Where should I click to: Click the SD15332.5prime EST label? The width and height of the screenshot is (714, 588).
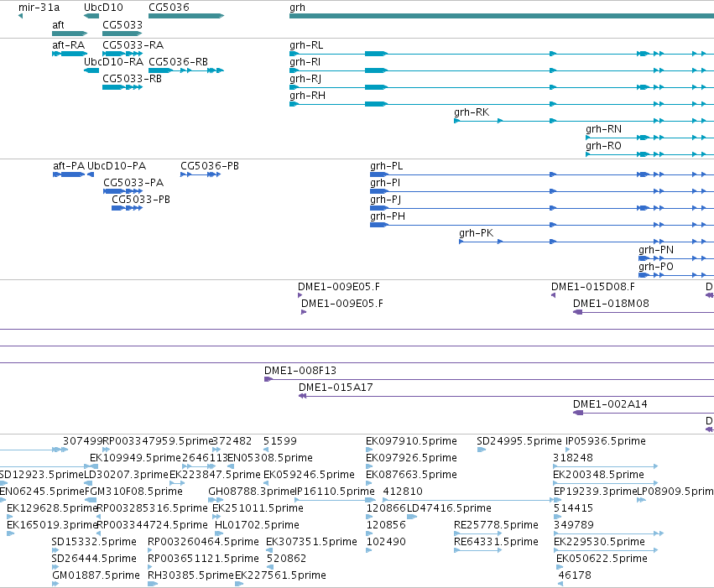pos(94,543)
